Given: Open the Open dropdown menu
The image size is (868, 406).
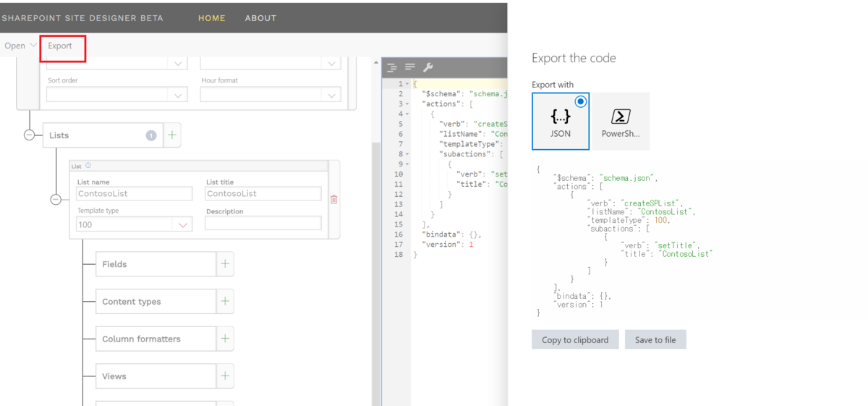Looking at the screenshot, I should 20,46.
